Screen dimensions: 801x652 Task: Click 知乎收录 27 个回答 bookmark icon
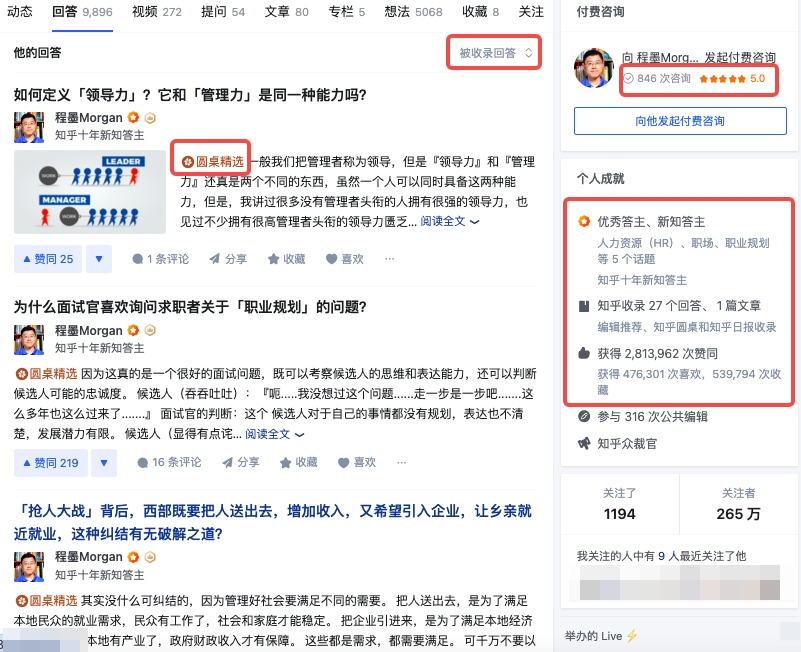(x=584, y=306)
